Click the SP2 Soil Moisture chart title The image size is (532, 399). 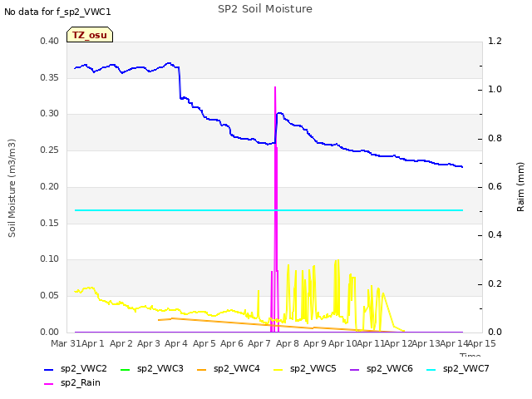pyautogui.click(x=265, y=9)
